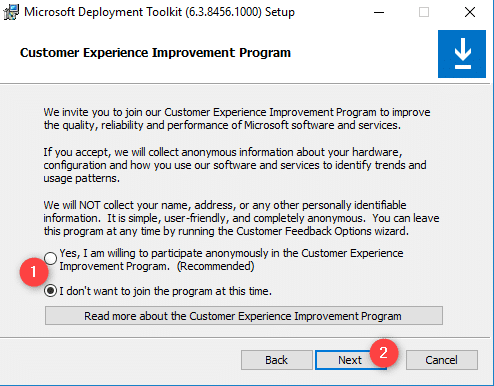Click the 'We will NOT collect your name' paragraph
Viewport: 494px width, 386px height.
click(241, 218)
